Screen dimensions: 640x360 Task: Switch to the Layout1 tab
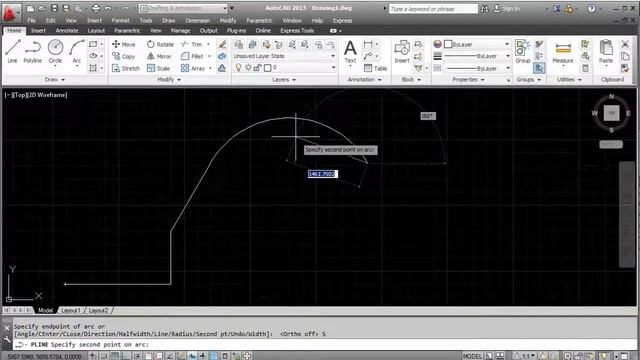click(71, 310)
